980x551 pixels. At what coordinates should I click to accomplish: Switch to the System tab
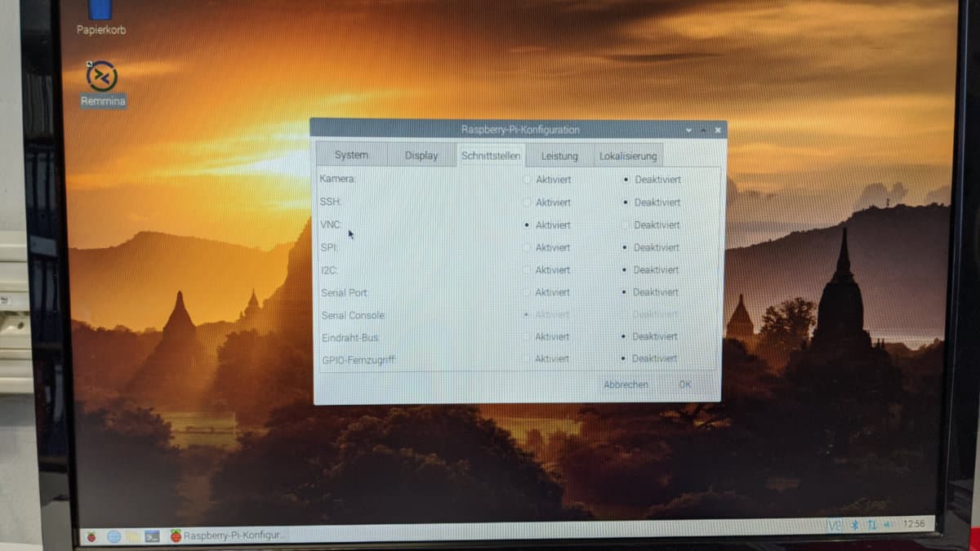(x=351, y=155)
